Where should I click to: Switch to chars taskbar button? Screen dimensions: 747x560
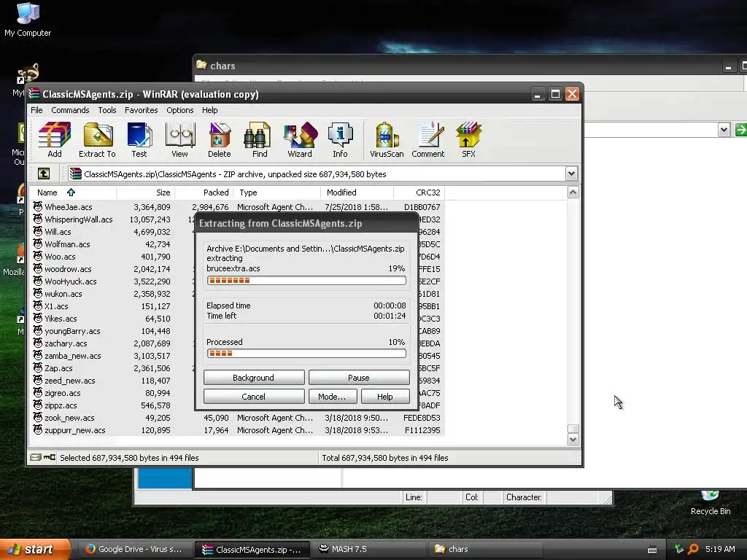pyautogui.click(x=486, y=550)
